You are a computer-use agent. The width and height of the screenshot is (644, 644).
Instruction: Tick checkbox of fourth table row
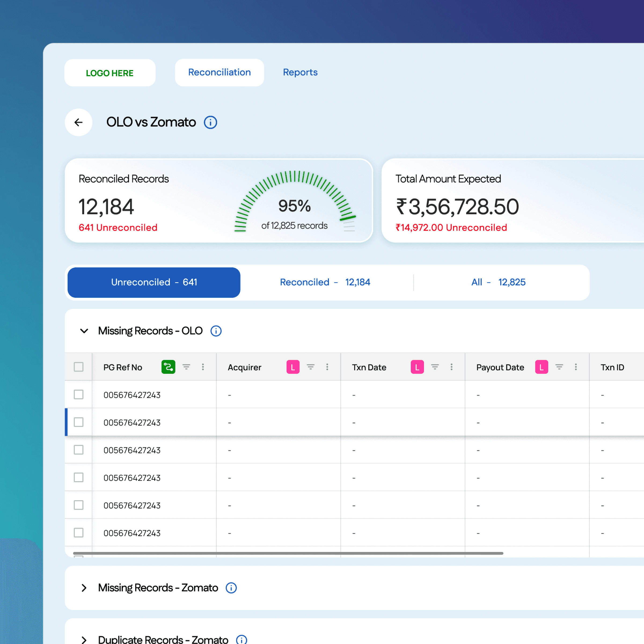coord(79,478)
